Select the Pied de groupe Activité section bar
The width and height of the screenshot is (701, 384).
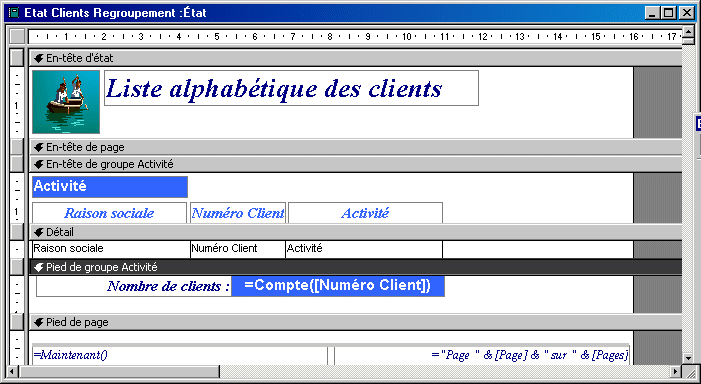[x=355, y=267]
